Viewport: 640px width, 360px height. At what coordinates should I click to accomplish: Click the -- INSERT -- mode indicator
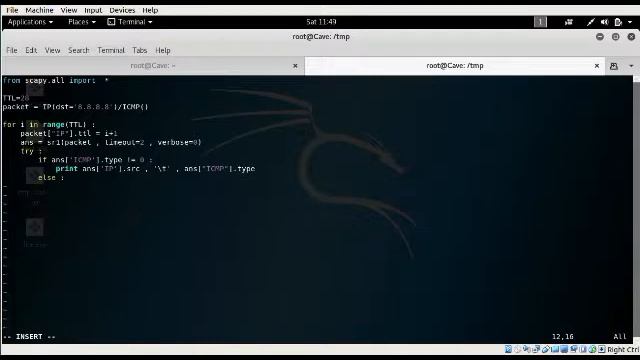pos(29,337)
